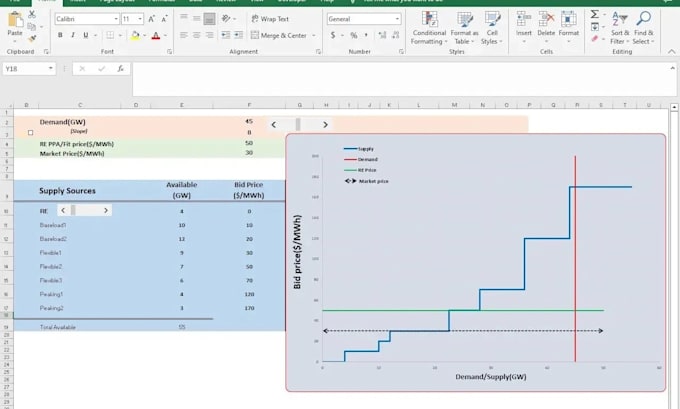Click Demand scrollbar right arrow
The width and height of the screenshot is (680, 409).
coord(325,125)
